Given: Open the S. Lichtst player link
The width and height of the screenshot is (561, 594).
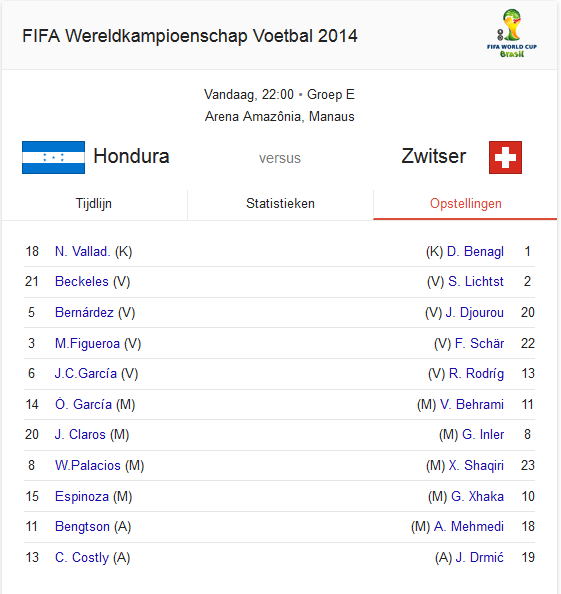Looking at the screenshot, I should (x=476, y=281).
